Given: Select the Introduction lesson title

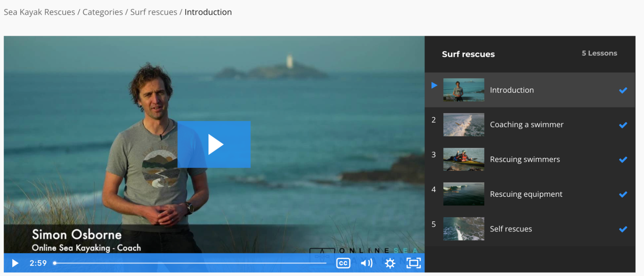Looking at the screenshot, I should [512, 90].
